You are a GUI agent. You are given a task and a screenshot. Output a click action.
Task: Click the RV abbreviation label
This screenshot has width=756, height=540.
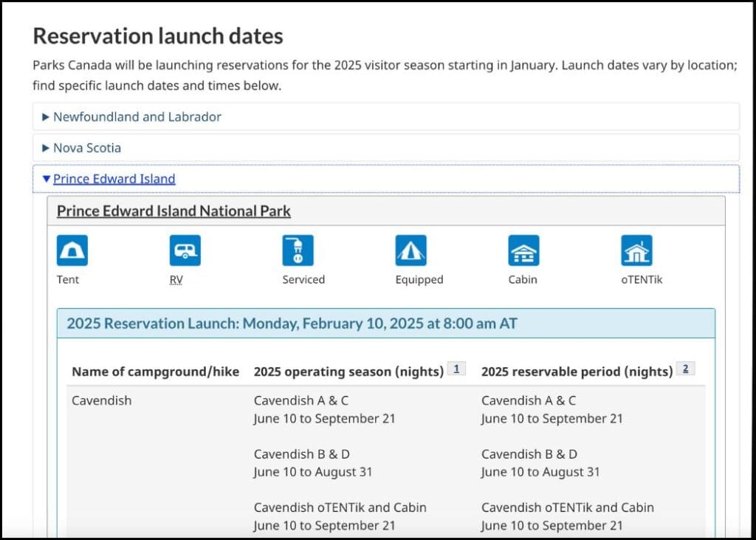[x=176, y=280]
